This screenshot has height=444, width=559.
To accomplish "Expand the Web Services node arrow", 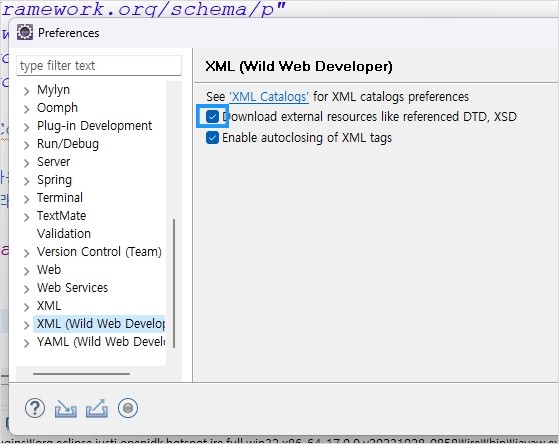I will pos(26,289).
